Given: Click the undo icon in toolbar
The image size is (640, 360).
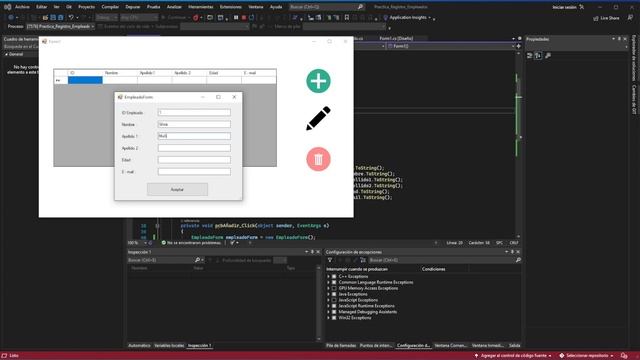Looking at the screenshot, I should [71, 18].
